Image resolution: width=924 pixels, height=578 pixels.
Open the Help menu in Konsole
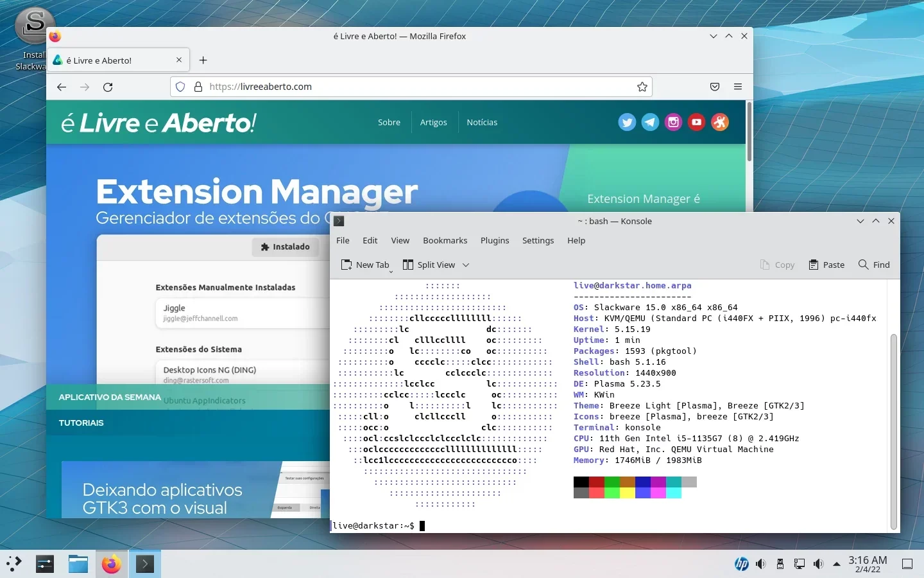coord(576,240)
